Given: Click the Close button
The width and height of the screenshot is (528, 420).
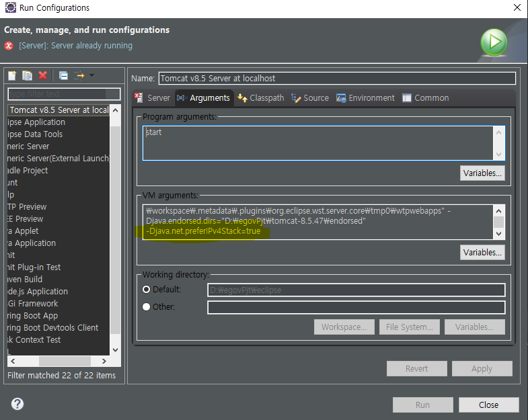Looking at the screenshot, I should point(488,405).
